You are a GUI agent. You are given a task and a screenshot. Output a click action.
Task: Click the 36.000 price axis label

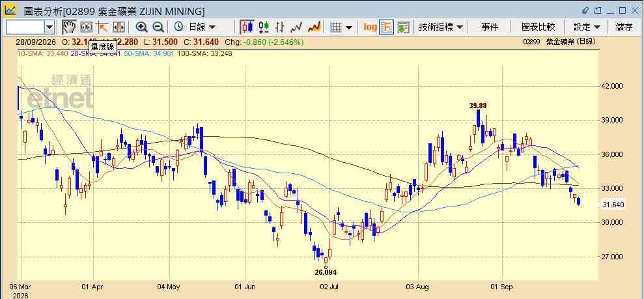612,154
